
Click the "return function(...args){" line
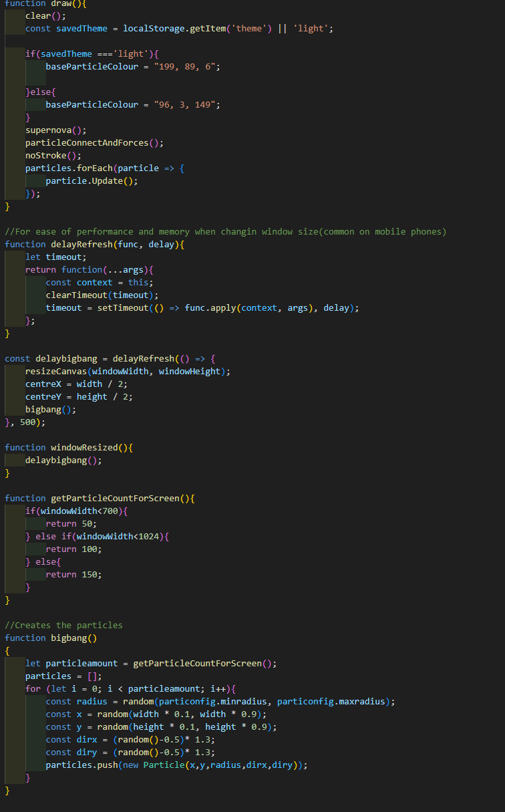pyautogui.click(x=90, y=270)
